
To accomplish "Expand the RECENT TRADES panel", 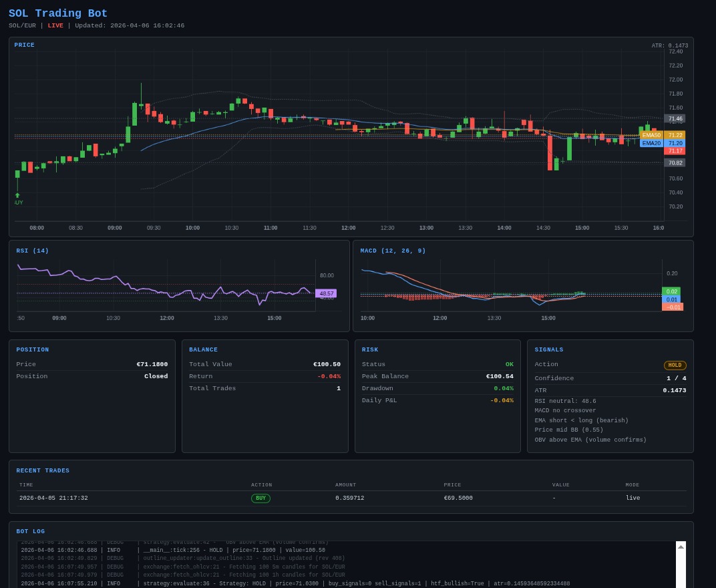I will 43,470.
